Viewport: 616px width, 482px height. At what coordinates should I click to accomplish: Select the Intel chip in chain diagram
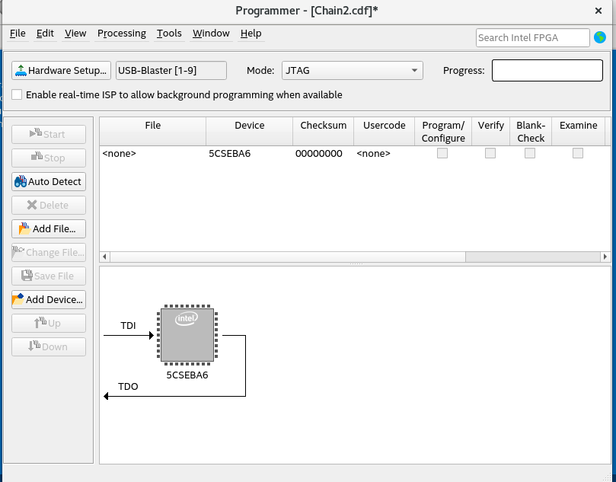coord(187,335)
